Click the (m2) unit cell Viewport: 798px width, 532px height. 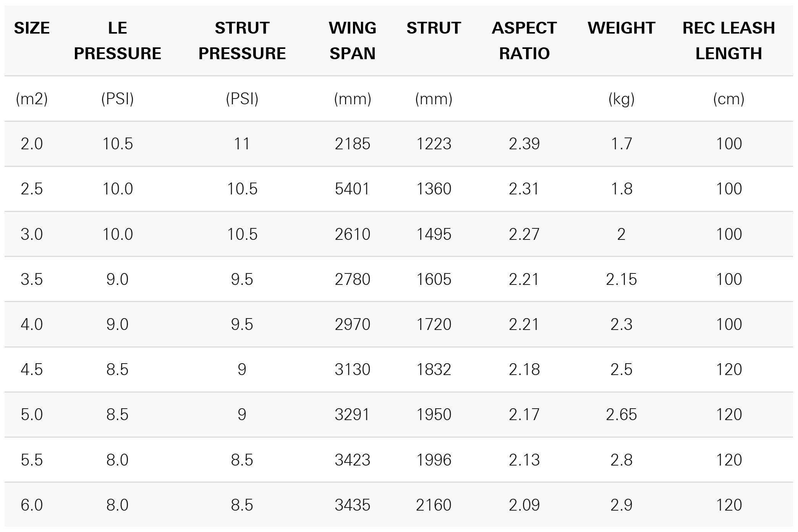pyautogui.click(x=32, y=99)
